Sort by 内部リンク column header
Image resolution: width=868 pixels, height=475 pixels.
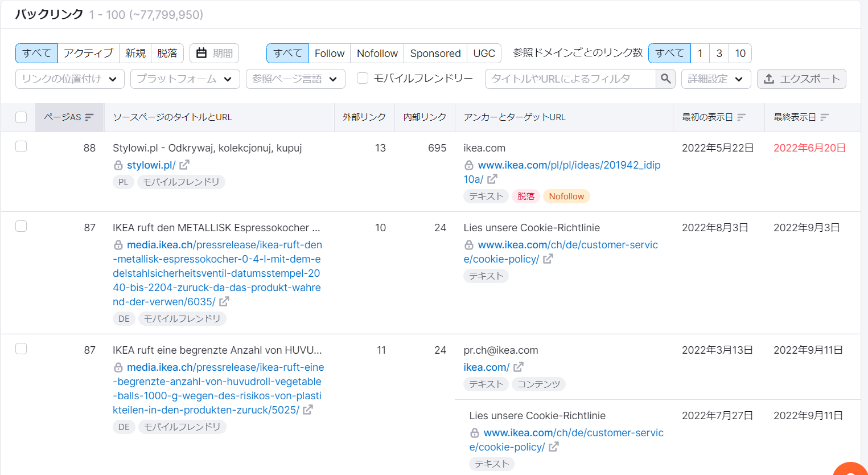[425, 117]
